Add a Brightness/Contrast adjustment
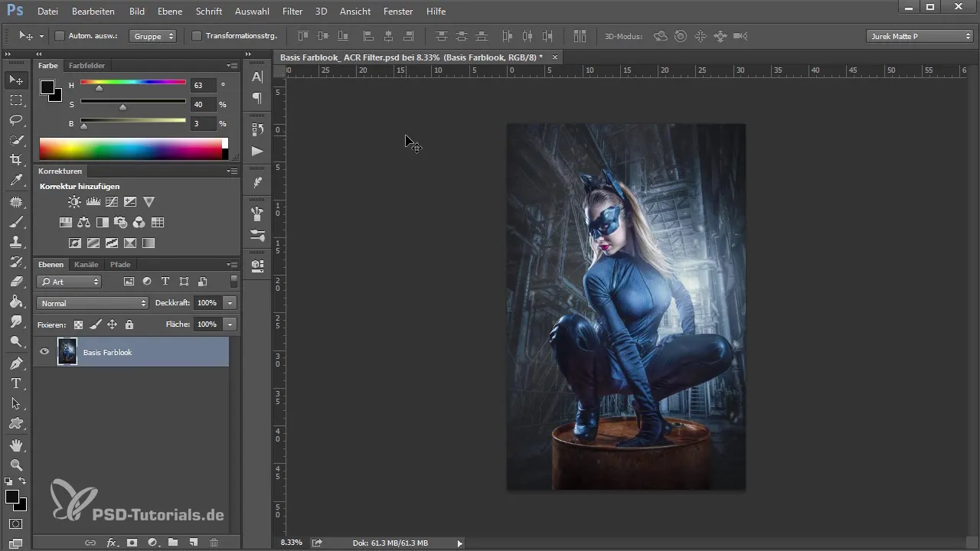The height and width of the screenshot is (551, 980). pyautogui.click(x=74, y=202)
